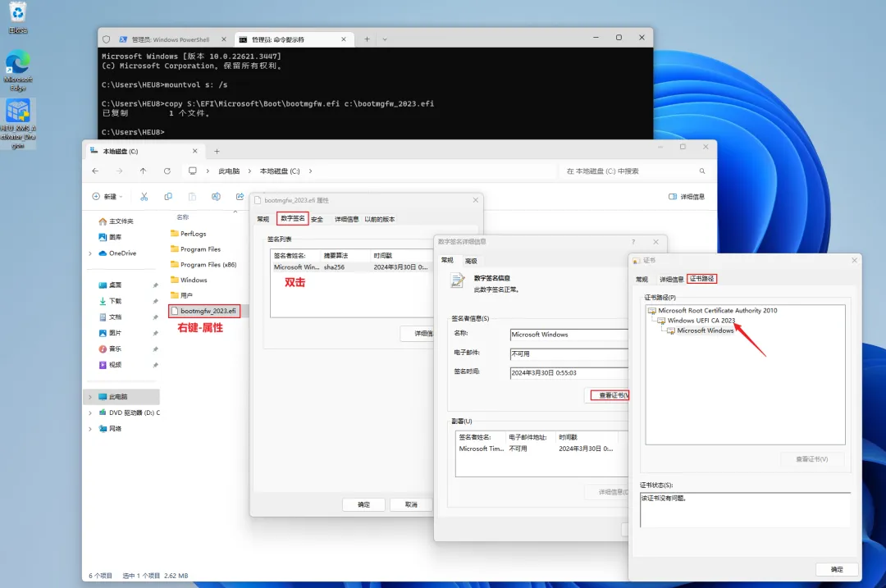
Task: Click 取消 in the properties dialog
Action: click(411, 504)
